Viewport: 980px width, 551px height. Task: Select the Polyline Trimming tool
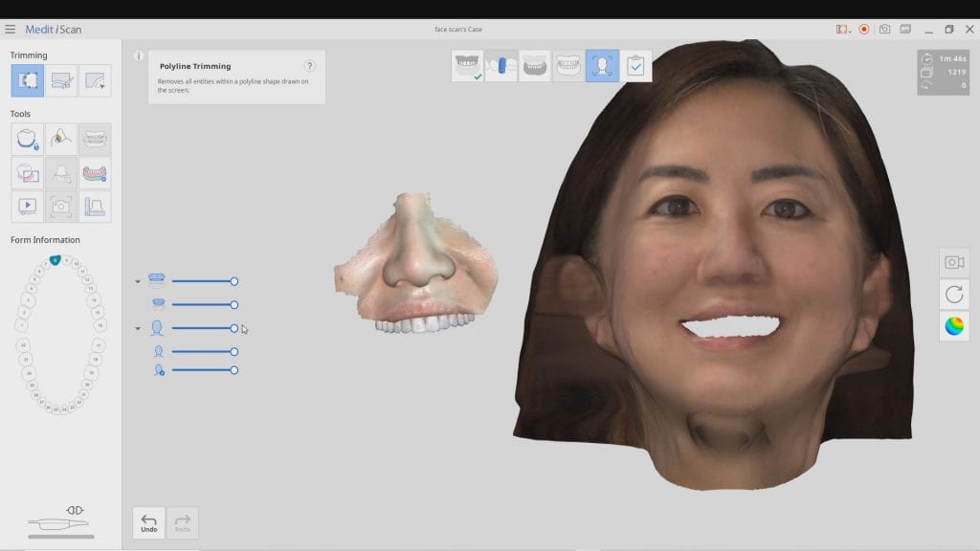[x=26, y=80]
